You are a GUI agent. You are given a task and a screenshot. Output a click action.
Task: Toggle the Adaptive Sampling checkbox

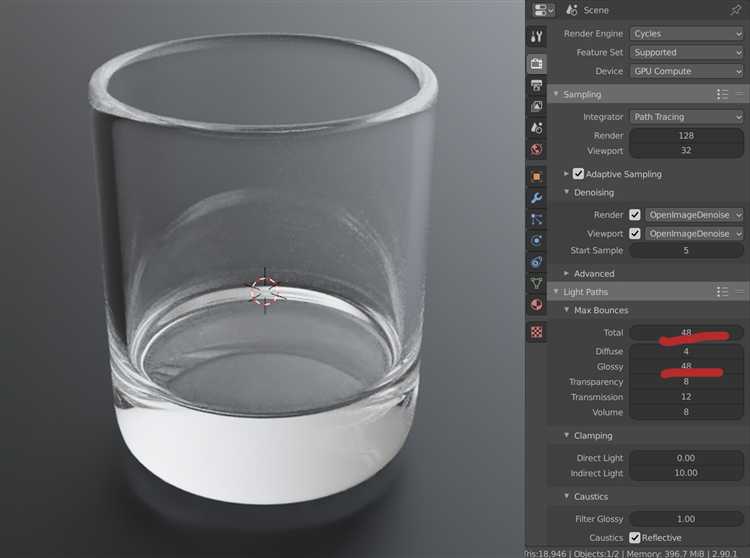pyautogui.click(x=578, y=174)
